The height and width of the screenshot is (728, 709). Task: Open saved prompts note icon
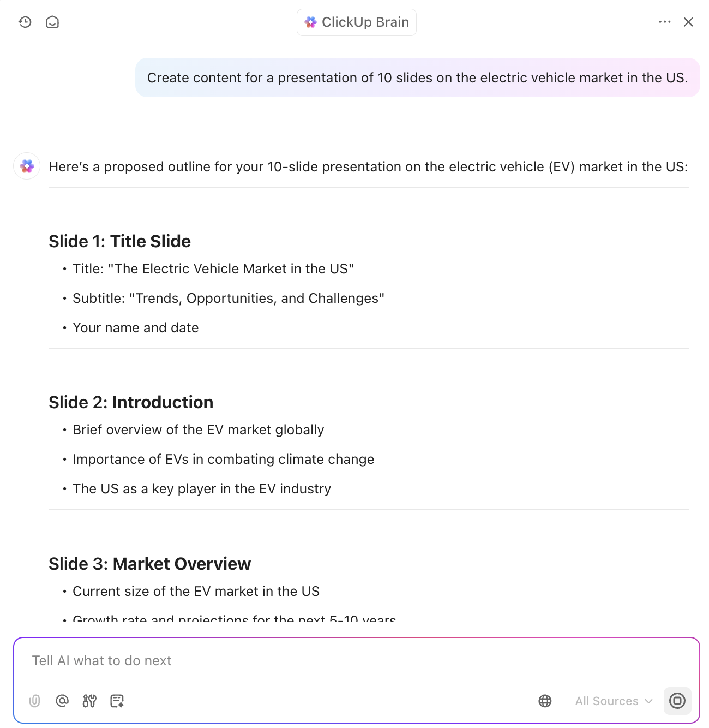click(117, 701)
